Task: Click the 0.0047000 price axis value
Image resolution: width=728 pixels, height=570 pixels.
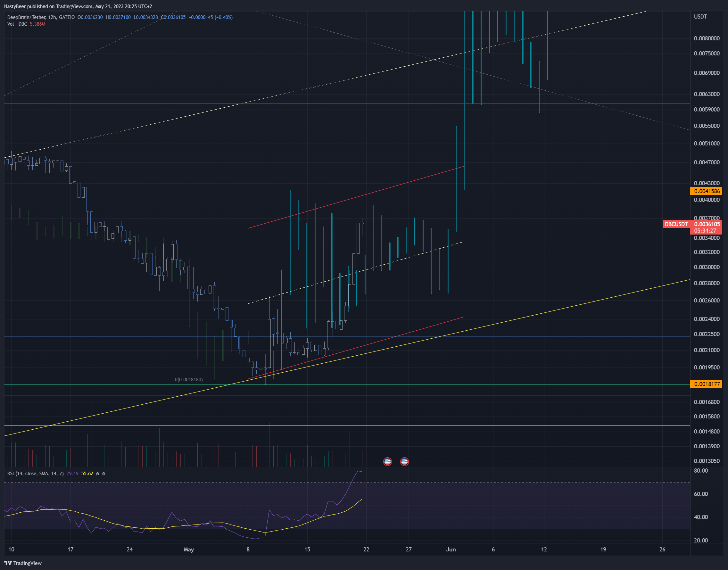Action: (707, 162)
